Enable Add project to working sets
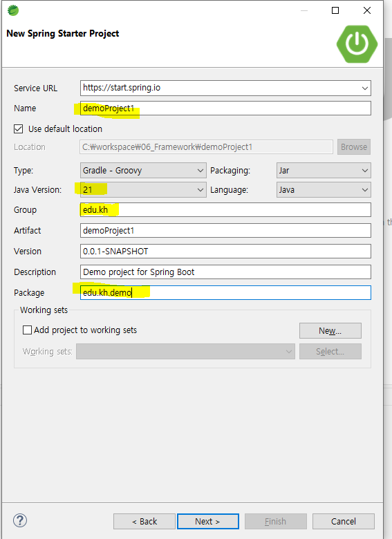Image resolution: width=392 pixels, height=539 pixels. [27, 330]
